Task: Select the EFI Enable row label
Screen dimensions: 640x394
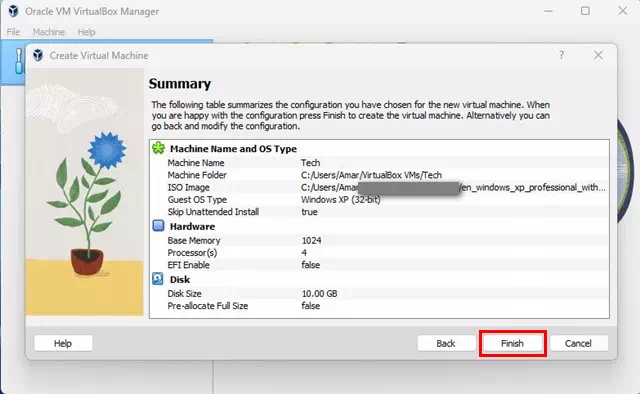Action: tap(188, 265)
